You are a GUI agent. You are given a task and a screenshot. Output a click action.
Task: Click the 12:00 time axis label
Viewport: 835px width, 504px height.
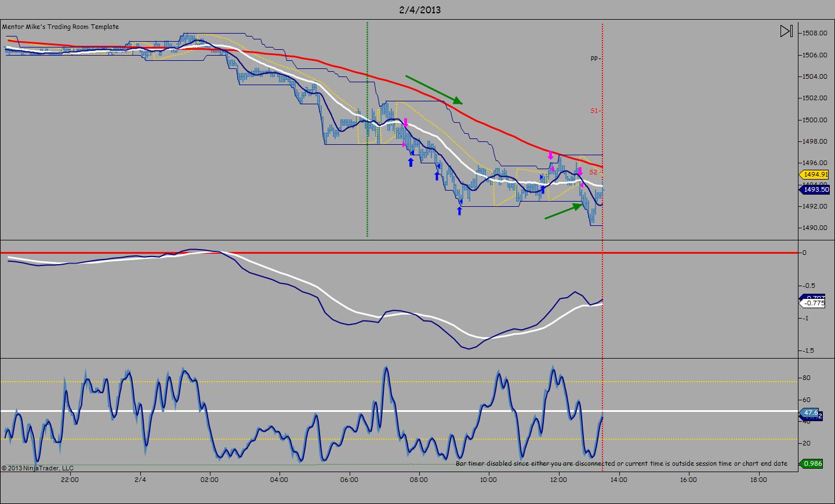click(x=558, y=480)
